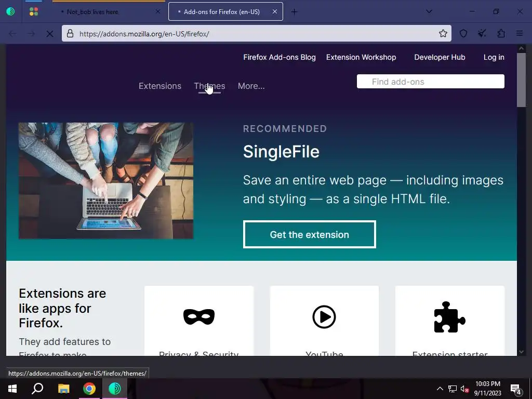This screenshot has width=532, height=399.
Task: Go forward with the forward arrow
Action: 31,34
